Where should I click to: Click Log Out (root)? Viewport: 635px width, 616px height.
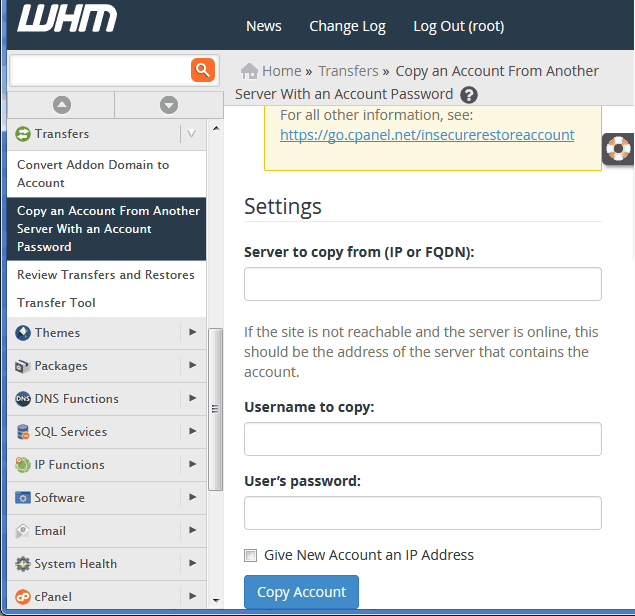[x=459, y=27]
